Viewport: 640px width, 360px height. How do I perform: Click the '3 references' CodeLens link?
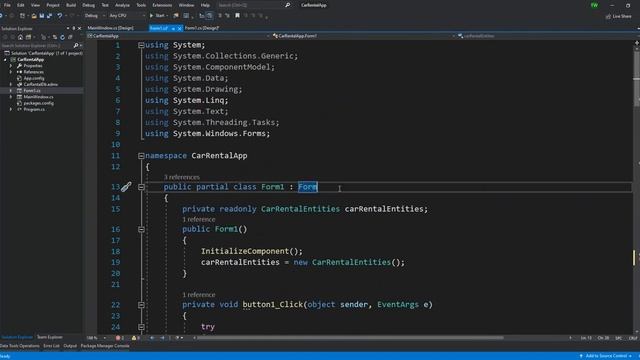pyautogui.click(x=182, y=177)
